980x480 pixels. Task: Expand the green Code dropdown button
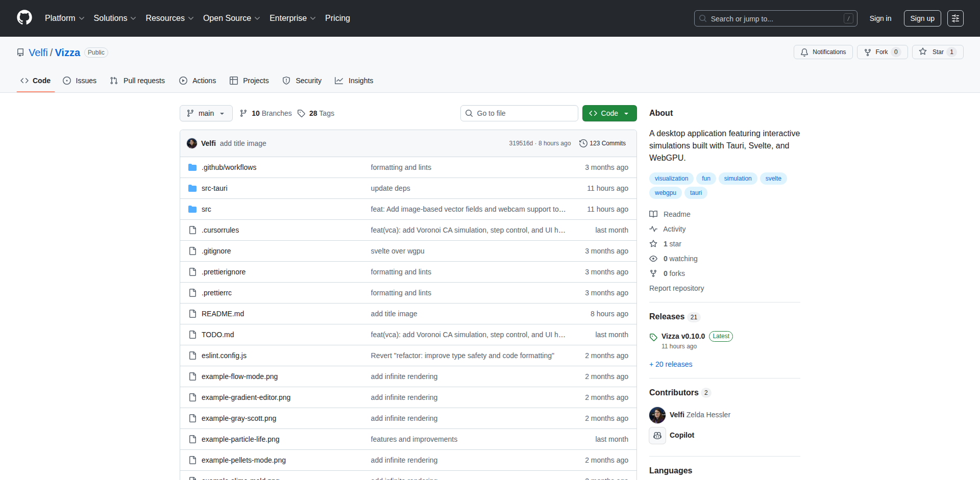[x=609, y=113]
